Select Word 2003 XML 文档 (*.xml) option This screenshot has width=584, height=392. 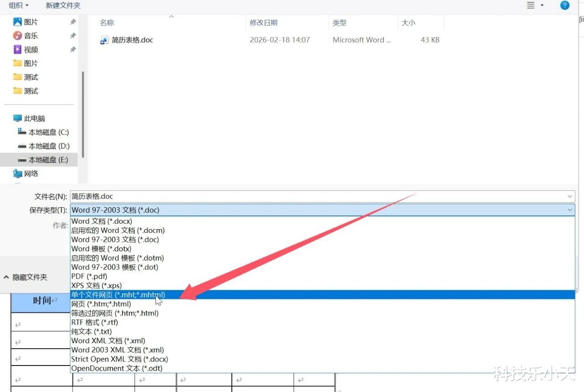click(323, 350)
